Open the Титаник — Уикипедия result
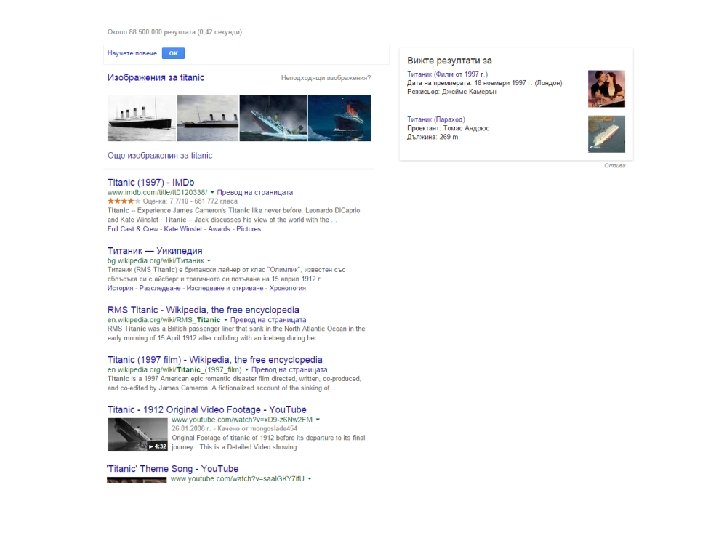Viewport: 720px width, 540px height. point(155,251)
